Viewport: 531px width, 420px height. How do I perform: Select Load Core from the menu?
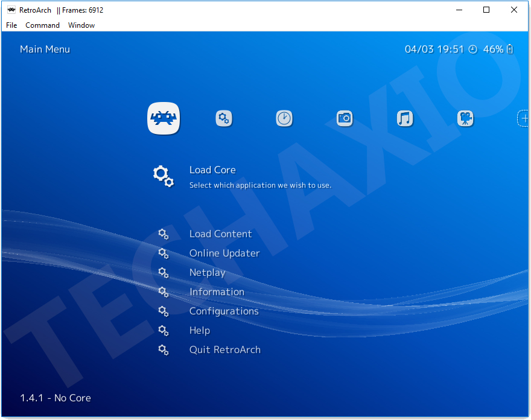click(x=212, y=170)
